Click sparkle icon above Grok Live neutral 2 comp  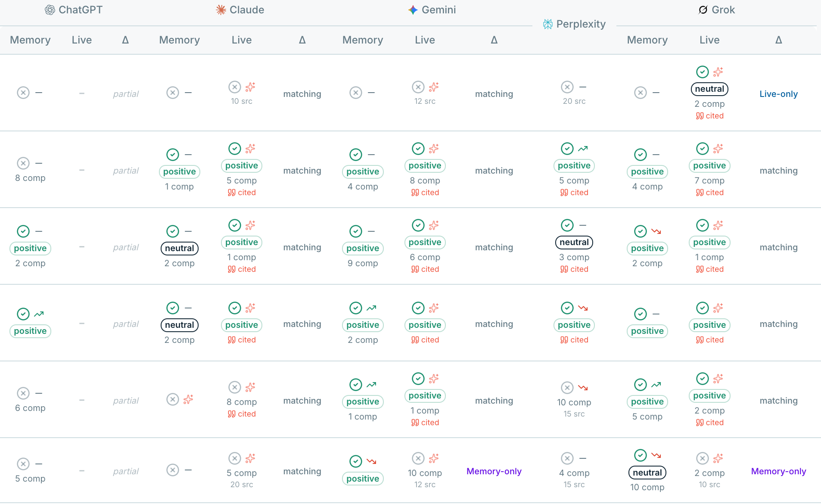tap(718, 72)
